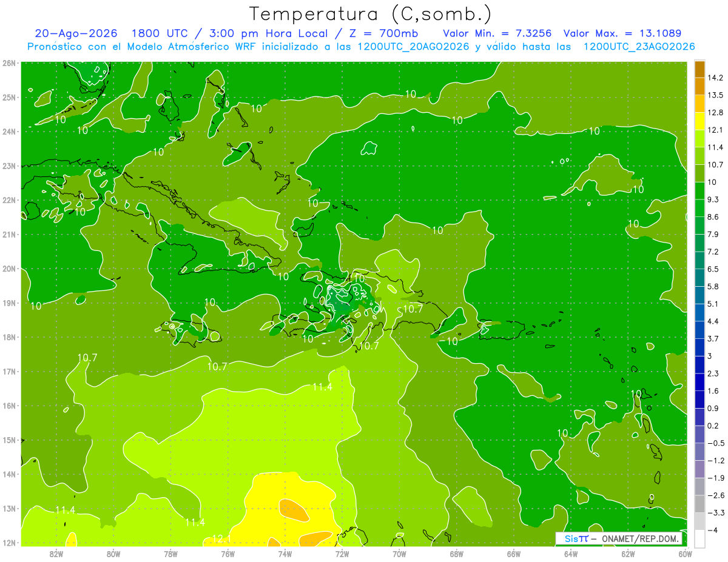Click the colorbar label "-2.6"
Screen dimensions: 728x562
pyautogui.click(x=716, y=495)
